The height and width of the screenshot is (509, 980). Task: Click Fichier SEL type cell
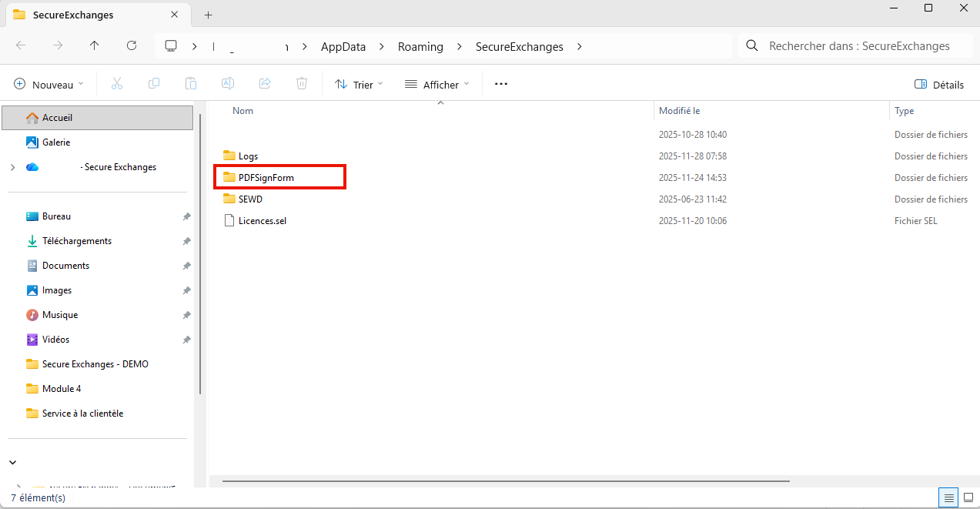(916, 221)
